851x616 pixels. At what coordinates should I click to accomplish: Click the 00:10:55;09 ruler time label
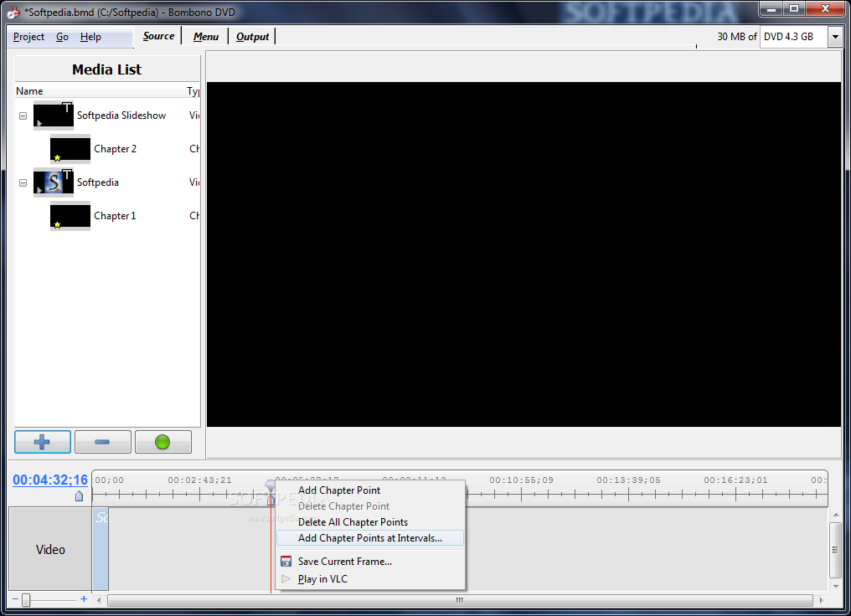click(x=522, y=480)
